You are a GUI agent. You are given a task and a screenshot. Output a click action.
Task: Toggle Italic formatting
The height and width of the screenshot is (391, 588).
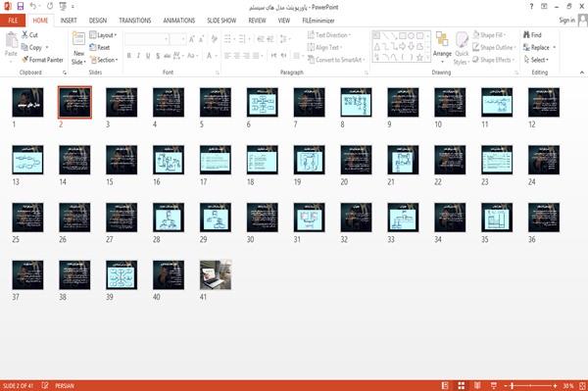(138, 56)
